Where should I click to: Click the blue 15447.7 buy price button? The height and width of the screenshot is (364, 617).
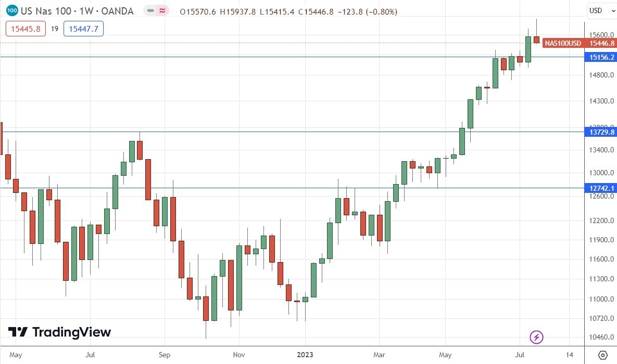[83, 29]
